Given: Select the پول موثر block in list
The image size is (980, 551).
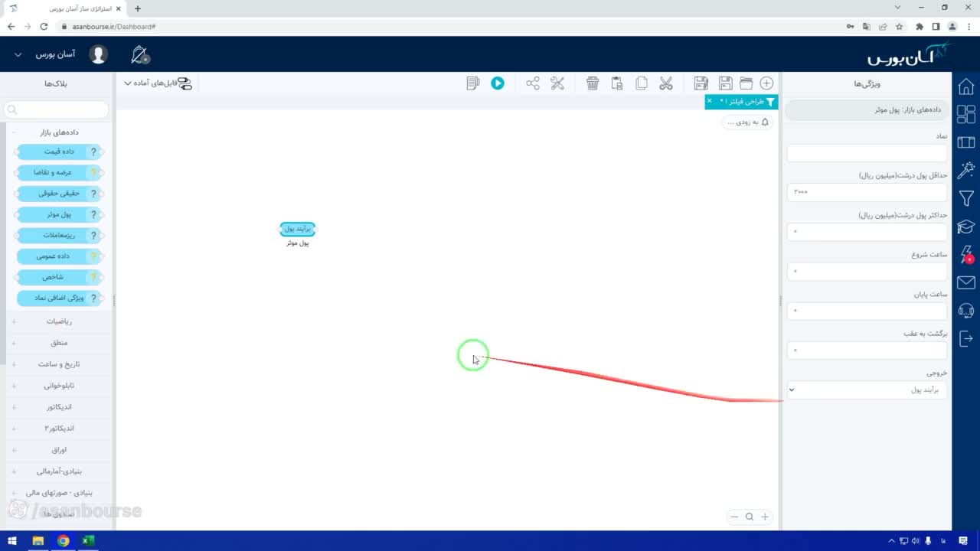Looking at the screenshot, I should (x=60, y=215).
